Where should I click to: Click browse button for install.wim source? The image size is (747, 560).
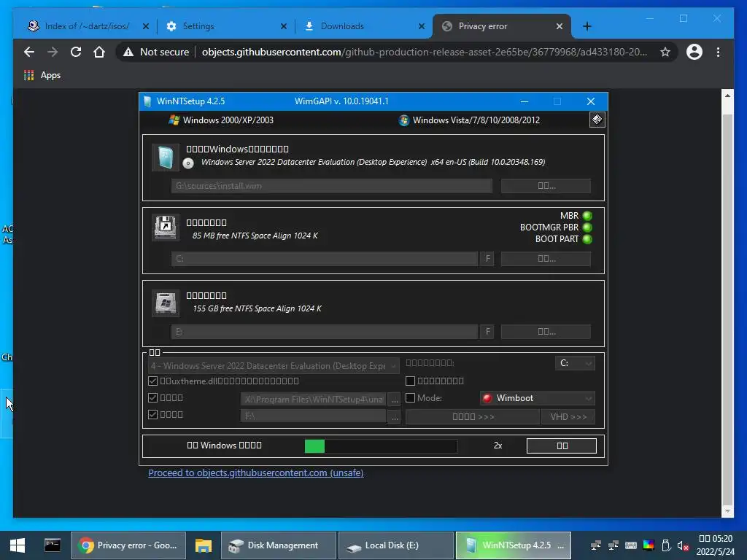click(546, 186)
